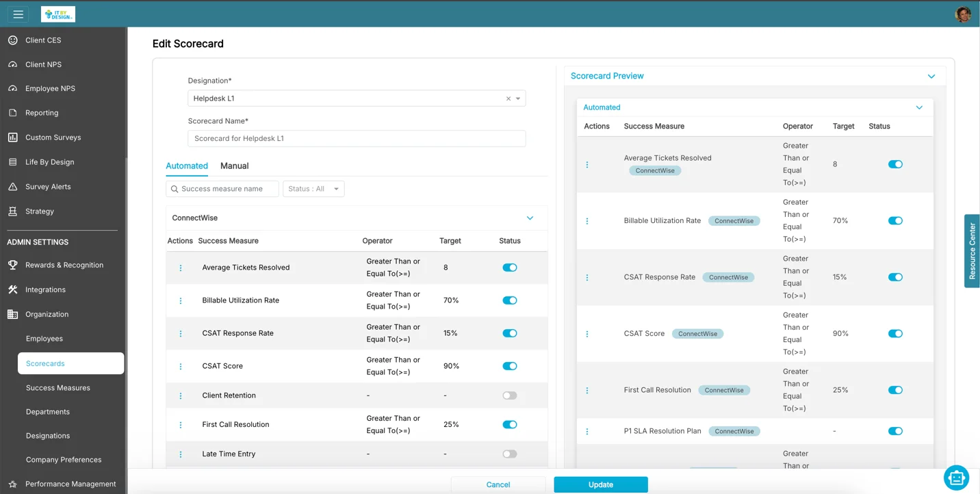The height and width of the screenshot is (494, 980).
Task: Open the hamburger navigation menu
Action: tap(18, 14)
